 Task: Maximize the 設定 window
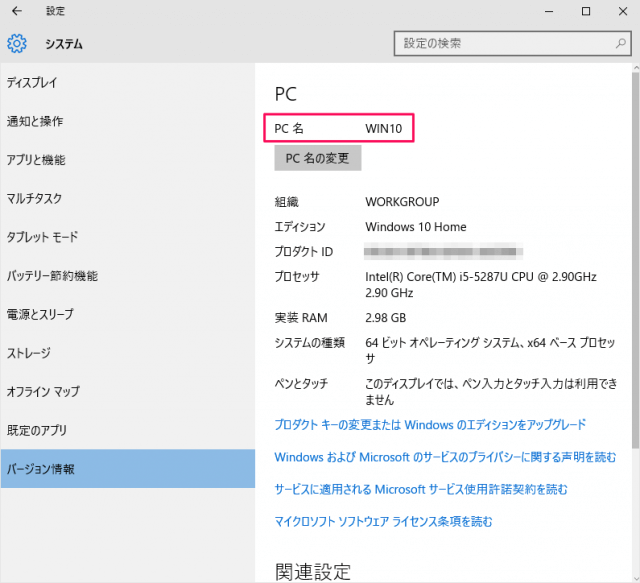586,11
